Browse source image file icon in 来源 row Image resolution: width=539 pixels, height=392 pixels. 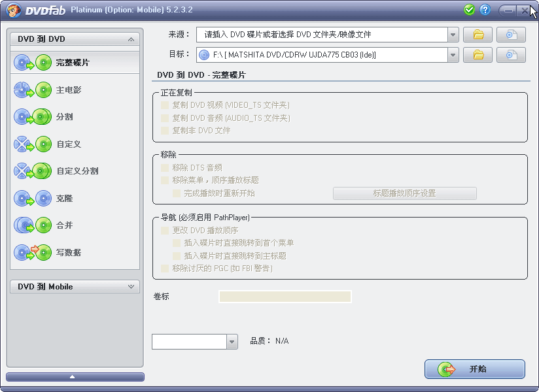(x=511, y=35)
